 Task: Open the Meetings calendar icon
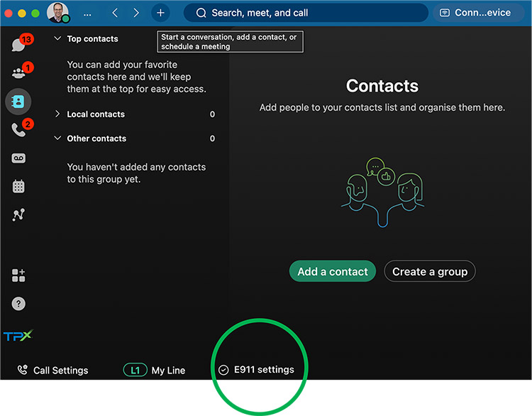click(18, 187)
